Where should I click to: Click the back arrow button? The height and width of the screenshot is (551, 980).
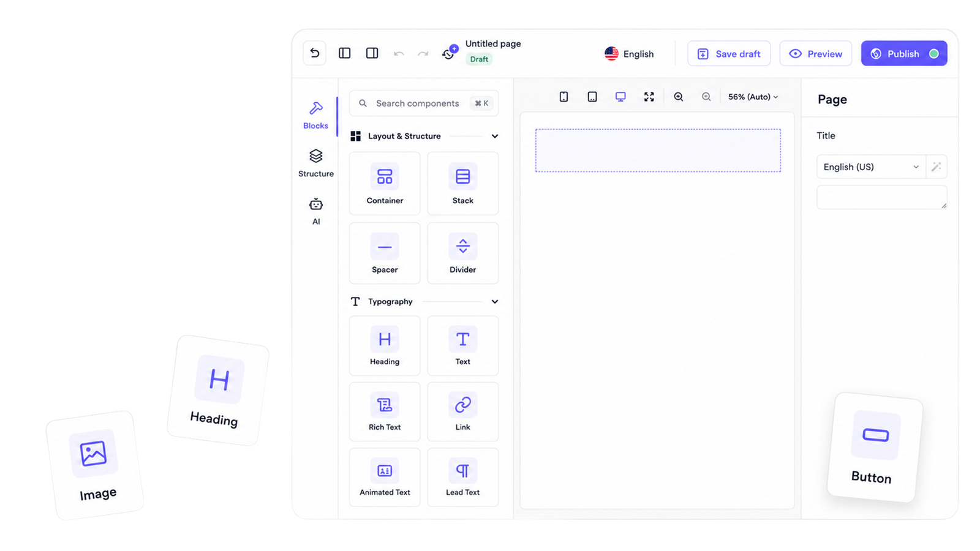pos(315,53)
